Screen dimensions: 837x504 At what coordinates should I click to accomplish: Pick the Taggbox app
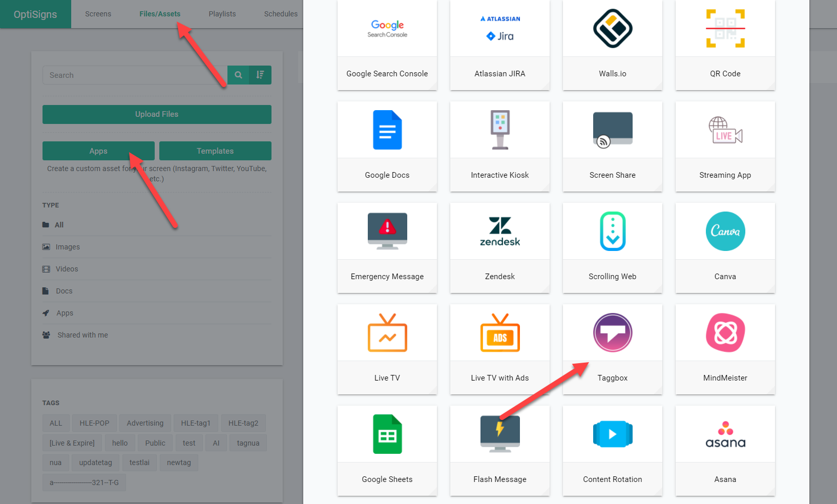tap(612, 349)
